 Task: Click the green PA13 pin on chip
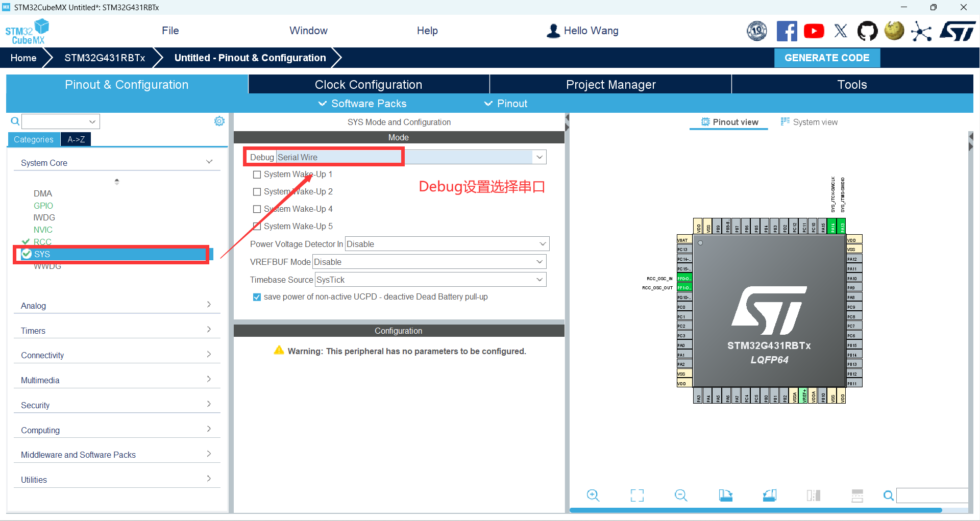[x=842, y=226]
